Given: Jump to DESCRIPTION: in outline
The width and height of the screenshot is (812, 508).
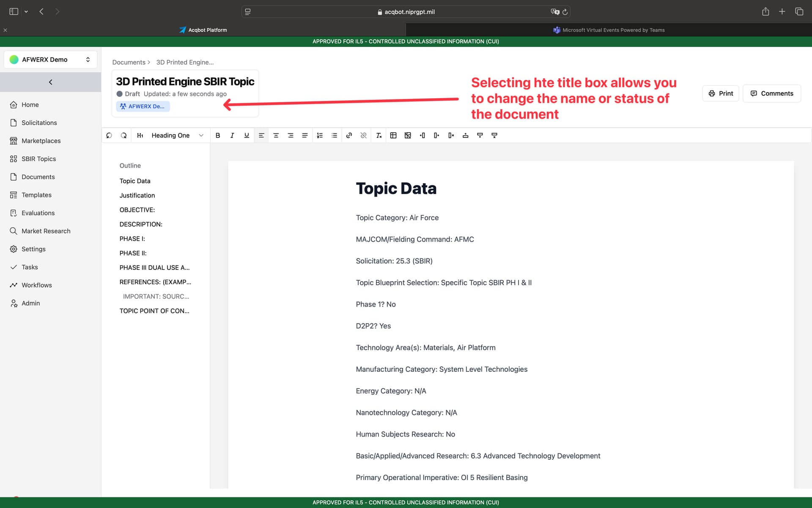Looking at the screenshot, I should [x=141, y=224].
